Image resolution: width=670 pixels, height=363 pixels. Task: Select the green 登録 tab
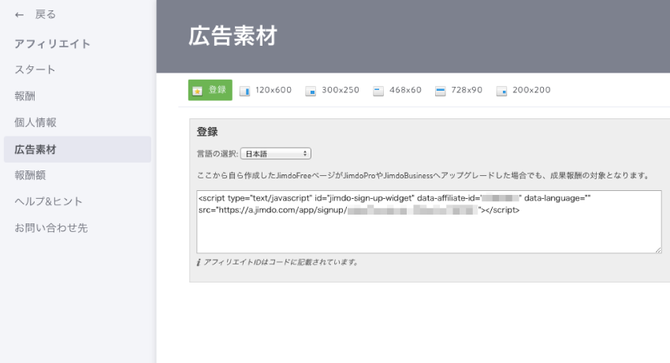pyautogui.click(x=210, y=90)
